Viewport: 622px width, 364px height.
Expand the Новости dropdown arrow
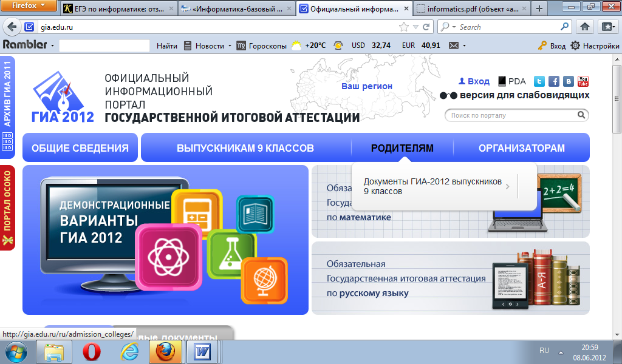coord(230,46)
